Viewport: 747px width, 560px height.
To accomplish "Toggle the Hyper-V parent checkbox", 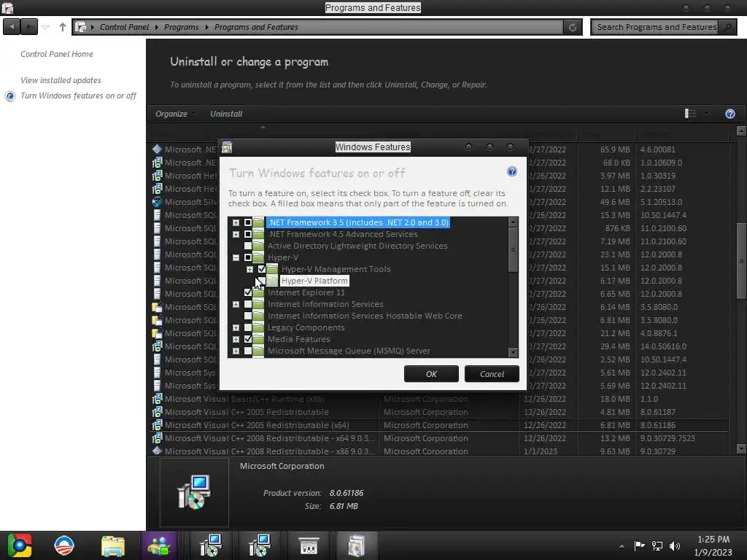I will (248, 257).
